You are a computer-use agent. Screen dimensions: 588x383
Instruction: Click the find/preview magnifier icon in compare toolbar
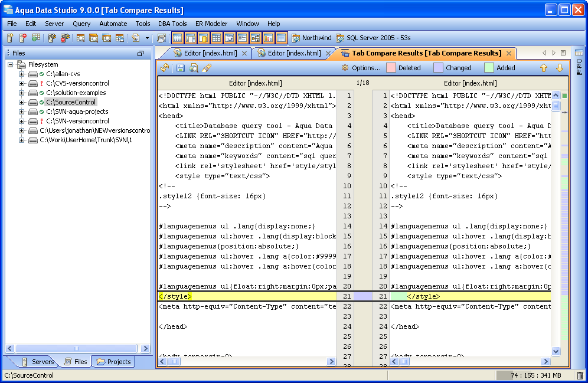[x=194, y=68]
